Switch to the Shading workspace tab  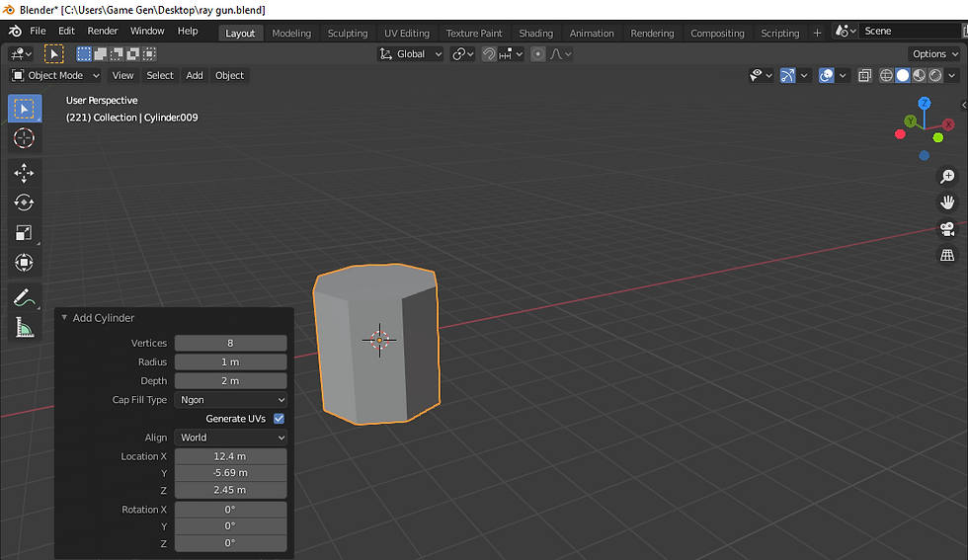click(535, 34)
